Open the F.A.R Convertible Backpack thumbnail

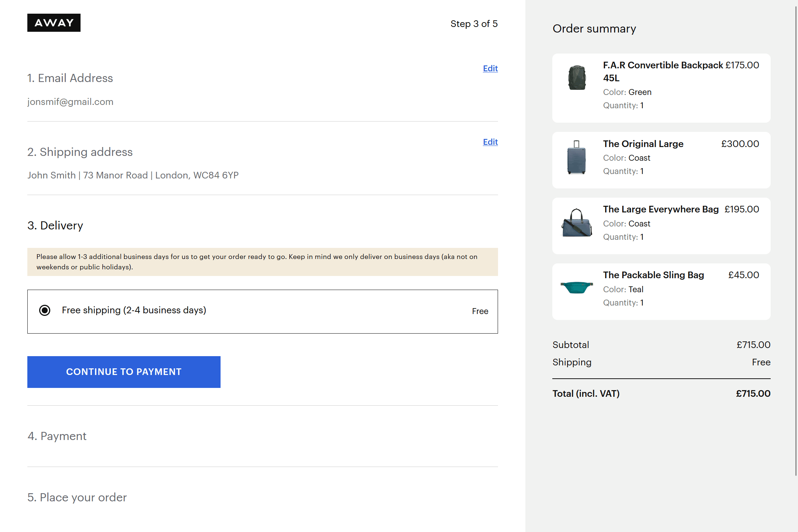point(577,78)
